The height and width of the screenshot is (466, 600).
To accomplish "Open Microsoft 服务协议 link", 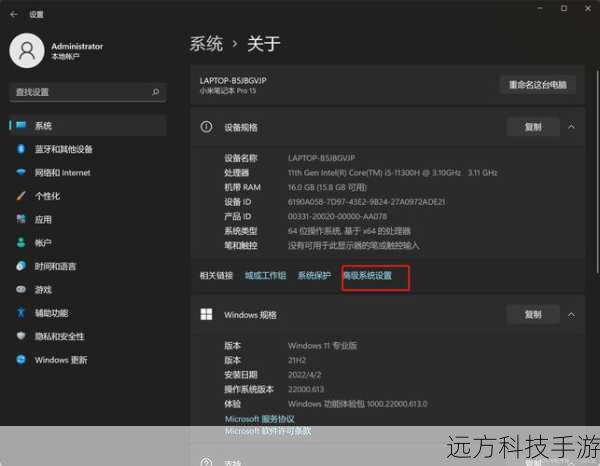I will click(259, 419).
